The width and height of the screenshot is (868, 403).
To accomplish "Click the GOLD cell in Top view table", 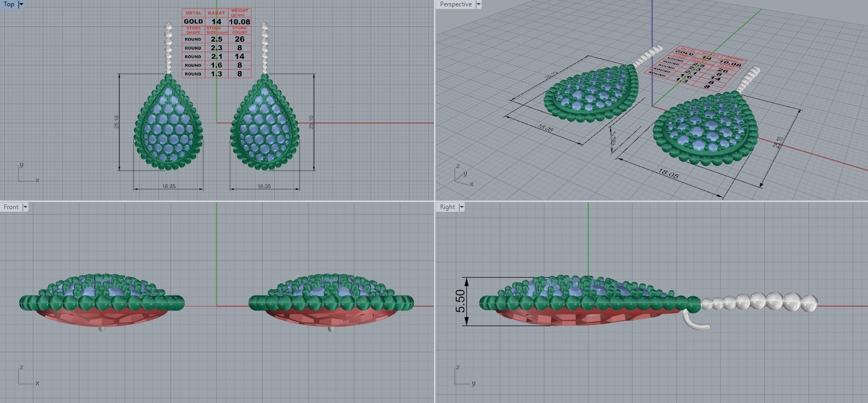I will (193, 22).
